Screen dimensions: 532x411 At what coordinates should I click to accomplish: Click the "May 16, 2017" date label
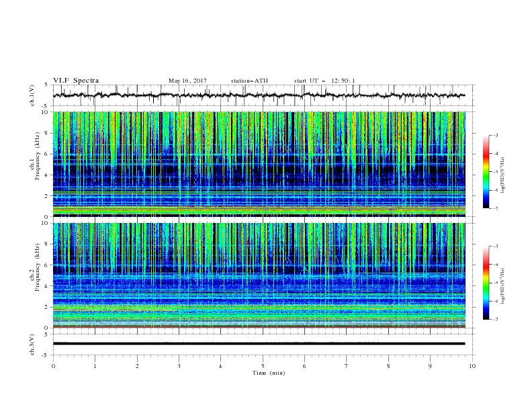pos(187,81)
